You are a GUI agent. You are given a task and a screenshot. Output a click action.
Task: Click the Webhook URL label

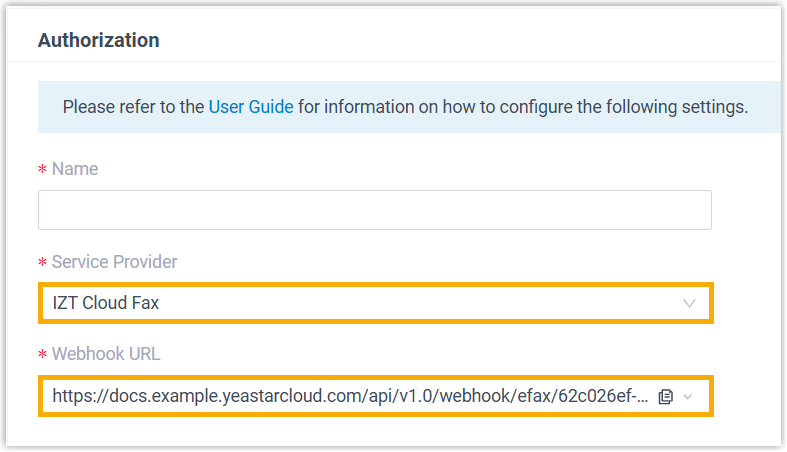coord(106,354)
